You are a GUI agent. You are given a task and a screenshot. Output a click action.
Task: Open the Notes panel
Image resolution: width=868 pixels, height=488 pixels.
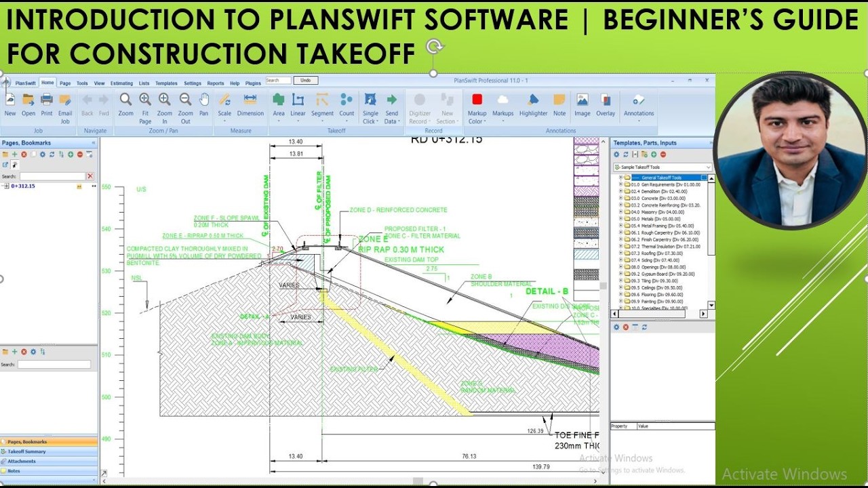click(x=49, y=470)
